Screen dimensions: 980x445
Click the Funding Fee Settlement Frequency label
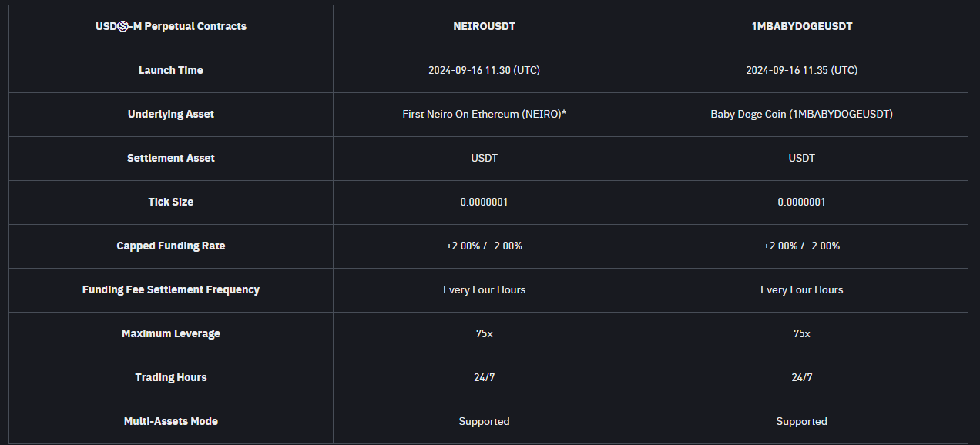[x=171, y=289]
